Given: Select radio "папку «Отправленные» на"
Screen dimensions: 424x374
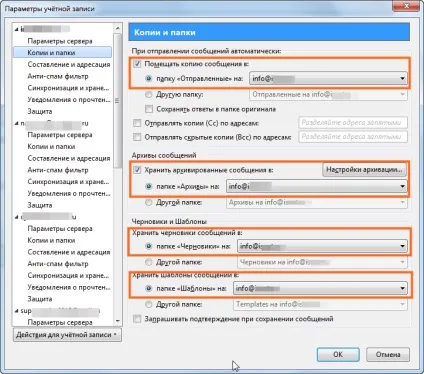Looking at the screenshot, I should coord(149,79).
